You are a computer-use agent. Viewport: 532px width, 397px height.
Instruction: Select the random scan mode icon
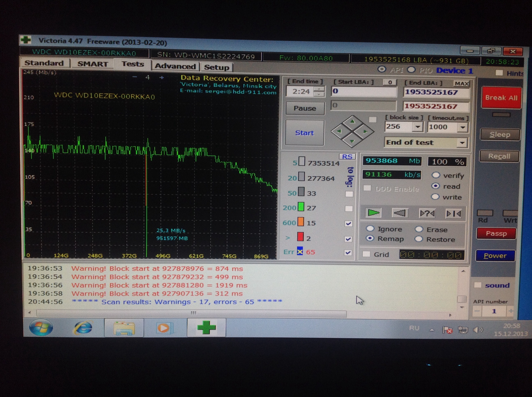coord(427,213)
